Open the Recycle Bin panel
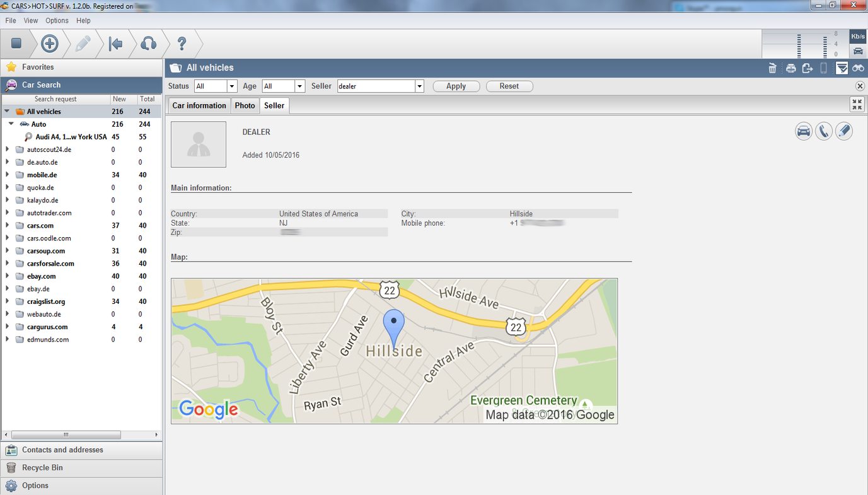Image resolution: width=868 pixels, height=495 pixels. (x=81, y=468)
